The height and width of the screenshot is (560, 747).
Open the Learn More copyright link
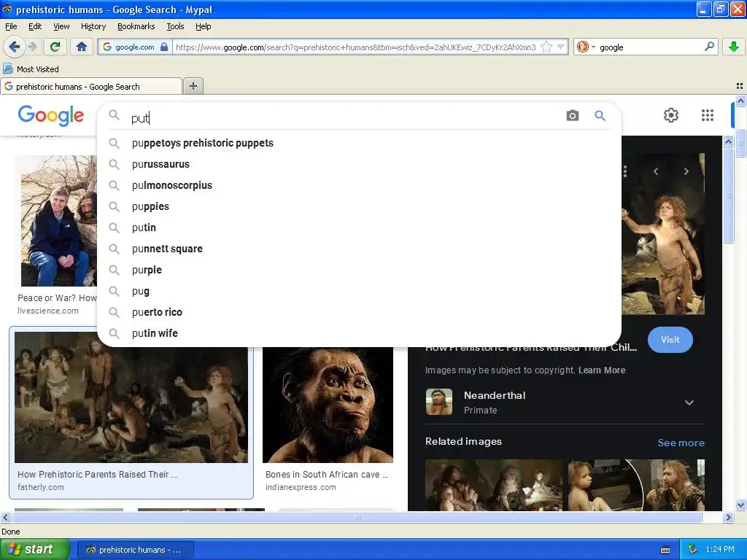(602, 370)
